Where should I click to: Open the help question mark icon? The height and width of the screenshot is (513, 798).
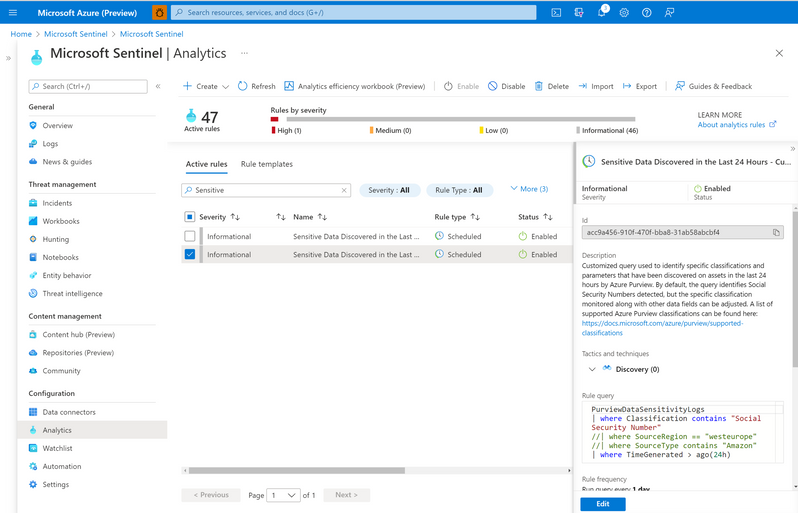pyautogui.click(x=646, y=13)
